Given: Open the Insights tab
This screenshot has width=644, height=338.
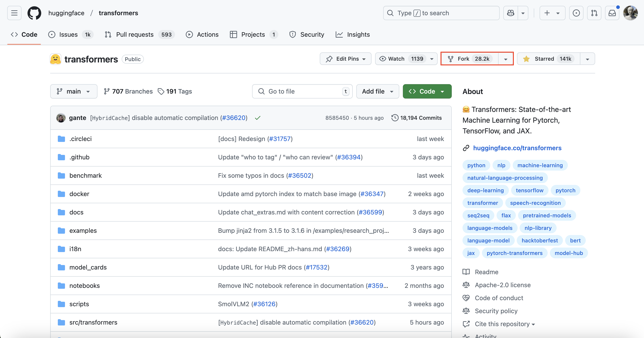Looking at the screenshot, I should (x=352, y=34).
